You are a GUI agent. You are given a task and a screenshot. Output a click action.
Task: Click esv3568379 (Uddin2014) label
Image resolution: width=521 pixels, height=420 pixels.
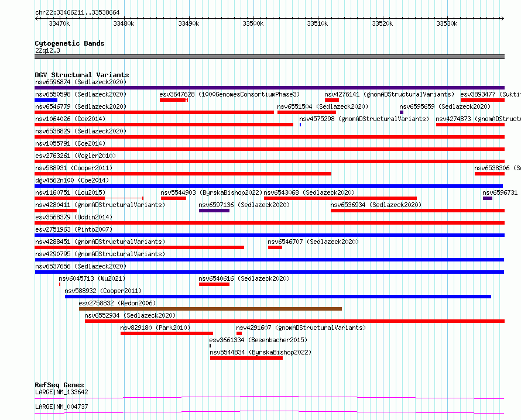74,217
